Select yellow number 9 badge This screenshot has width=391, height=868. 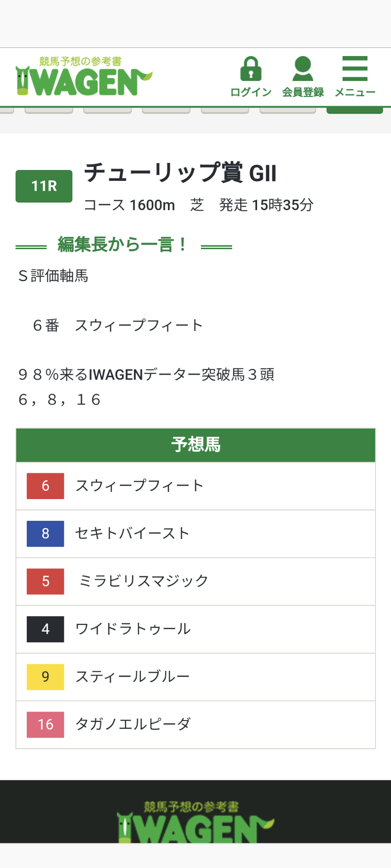click(45, 677)
